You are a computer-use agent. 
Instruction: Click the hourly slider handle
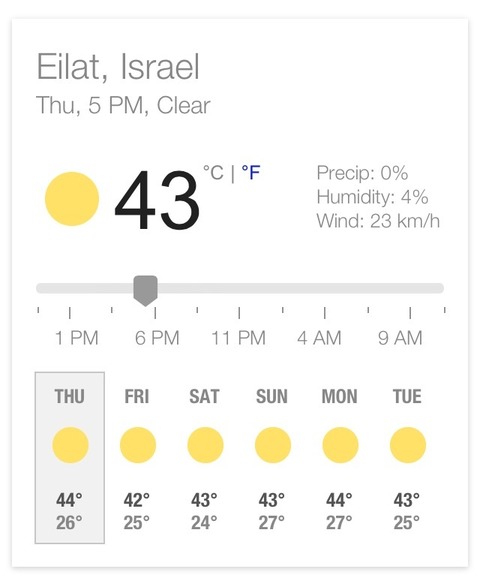click(145, 290)
